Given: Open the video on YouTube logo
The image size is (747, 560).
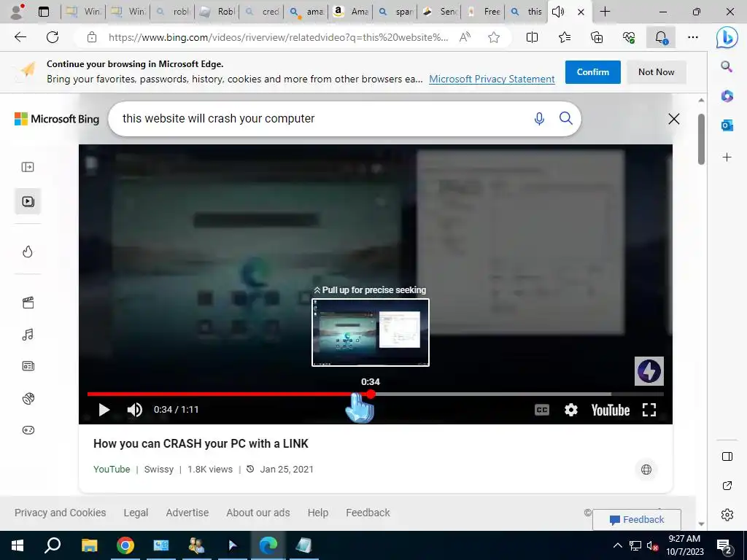Looking at the screenshot, I should pyautogui.click(x=611, y=410).
